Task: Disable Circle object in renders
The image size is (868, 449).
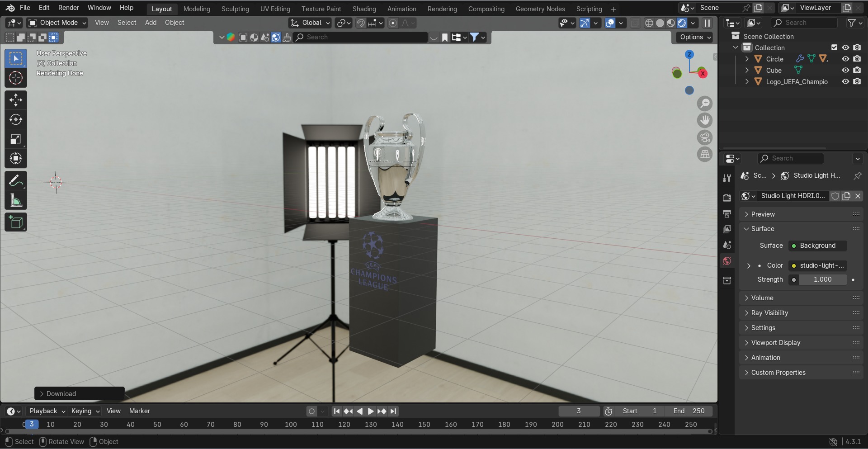Action: pos(857,59)
